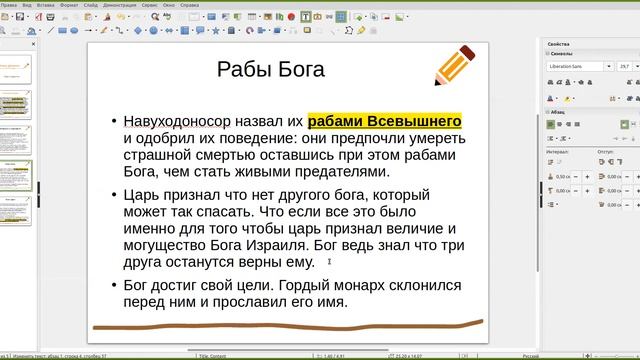
Task: Open the Вид menu
Action: [27, 5]
